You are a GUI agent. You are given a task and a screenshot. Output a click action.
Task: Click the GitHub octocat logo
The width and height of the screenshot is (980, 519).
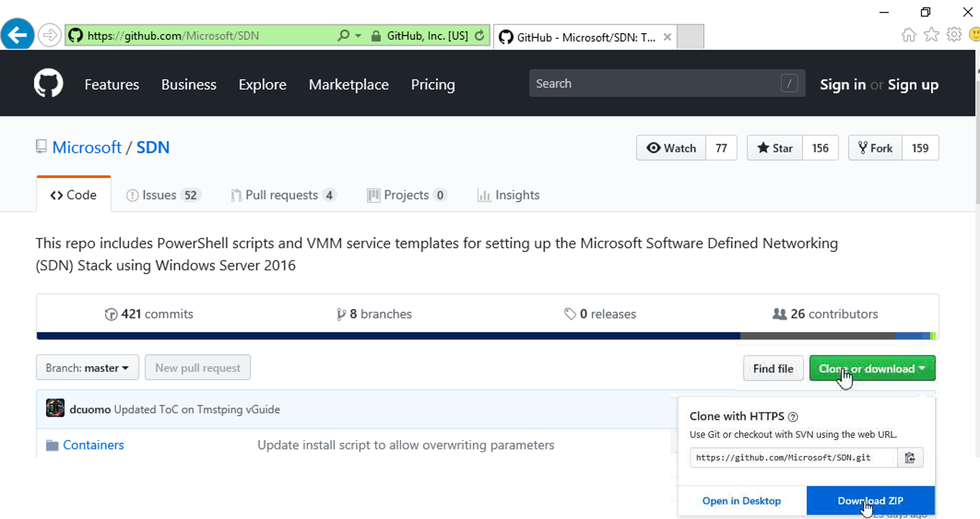tap(48, 83)
